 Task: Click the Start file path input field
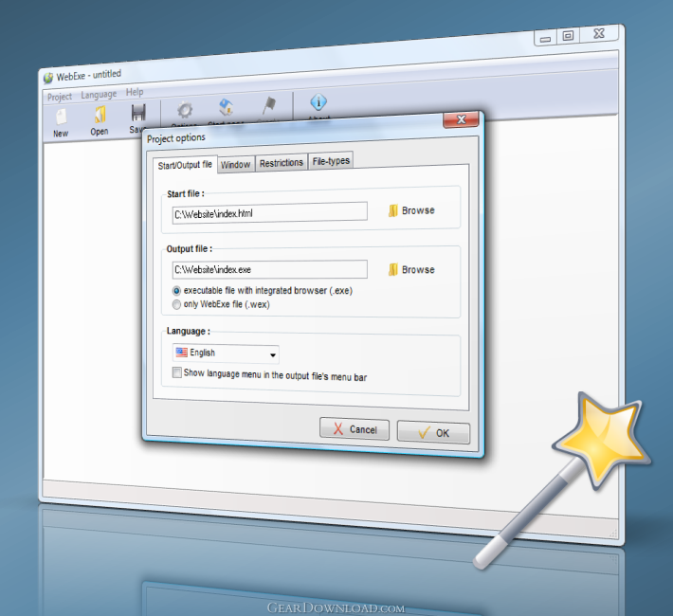click(269, 213)
